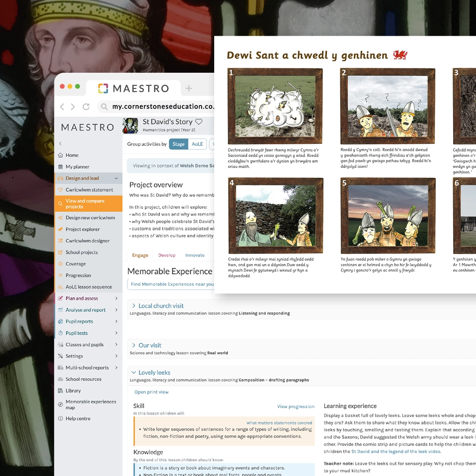Image resolution: width=476 pixels, height=476 pixels.
Task: Collapse the Design and lead section
Action: (x=116, y=178)
